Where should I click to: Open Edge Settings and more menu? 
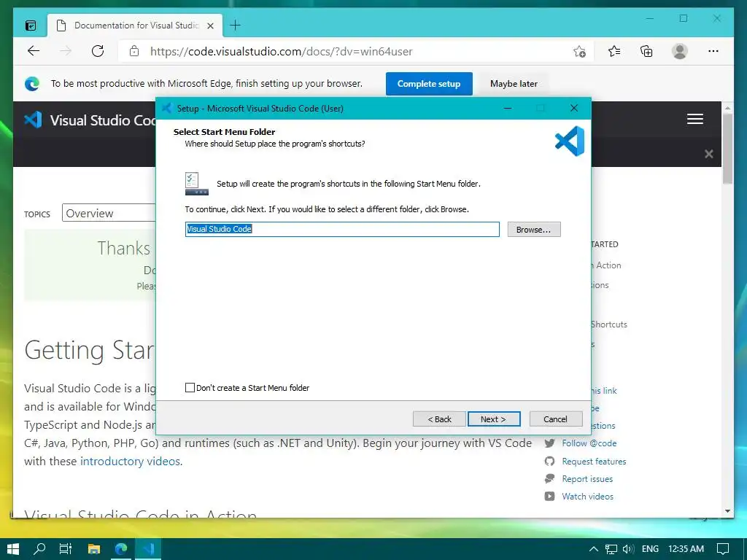(713, 51)
